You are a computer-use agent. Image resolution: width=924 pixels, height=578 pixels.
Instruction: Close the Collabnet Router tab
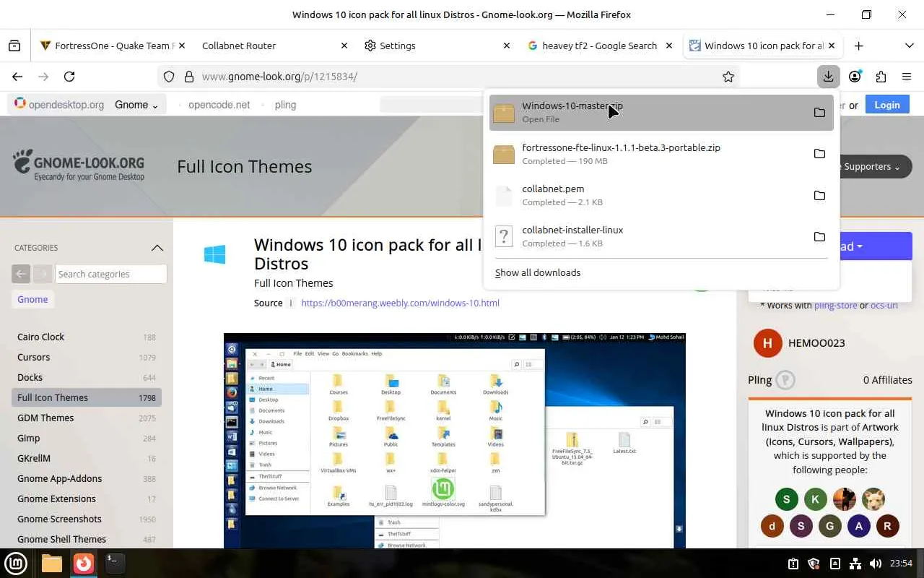pos(344,46)
